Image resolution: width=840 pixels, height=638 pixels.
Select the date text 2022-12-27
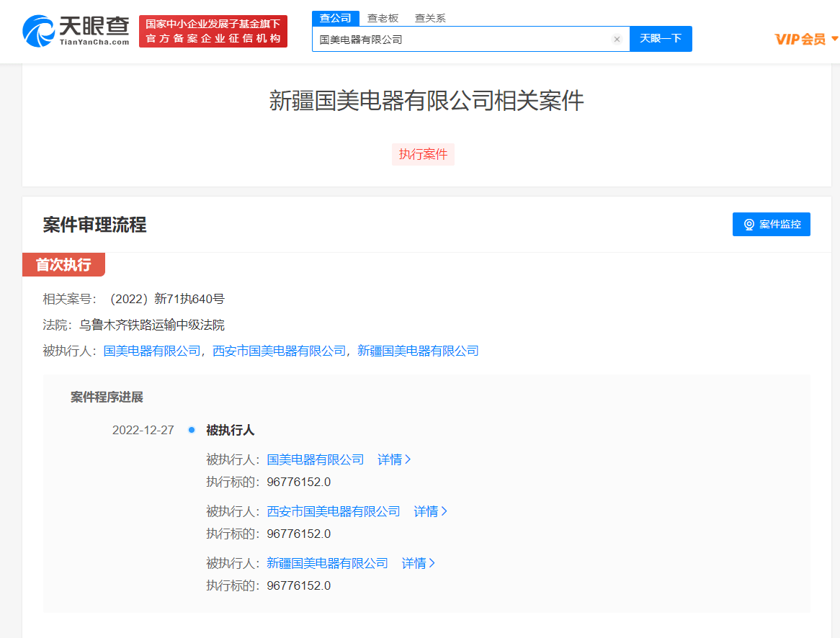143,430
